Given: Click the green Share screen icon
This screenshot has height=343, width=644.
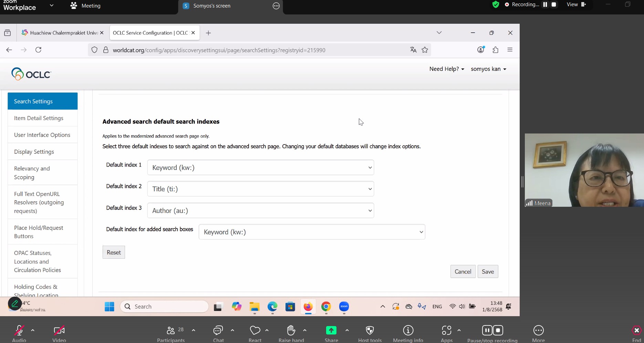Looking at the screenshot, I should point(331,330).
